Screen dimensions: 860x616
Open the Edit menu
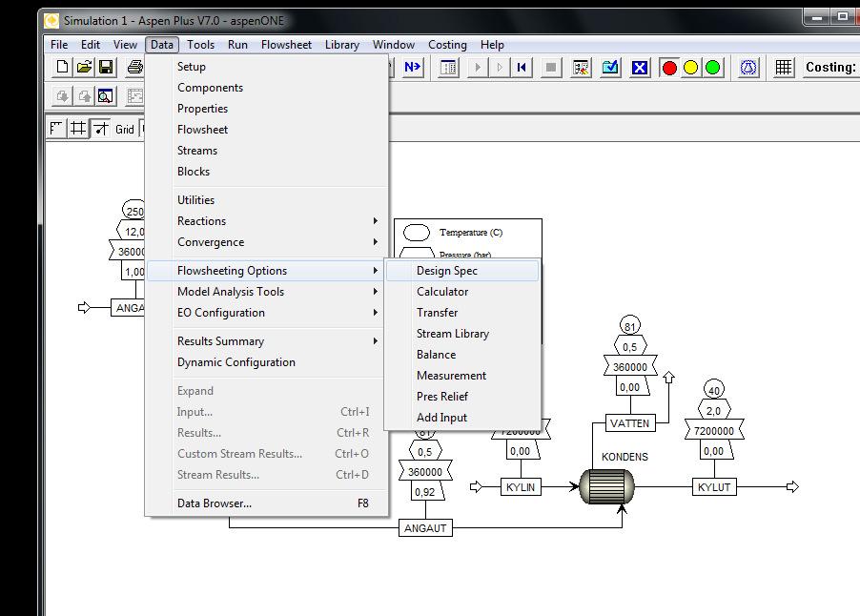click(91, 45)
